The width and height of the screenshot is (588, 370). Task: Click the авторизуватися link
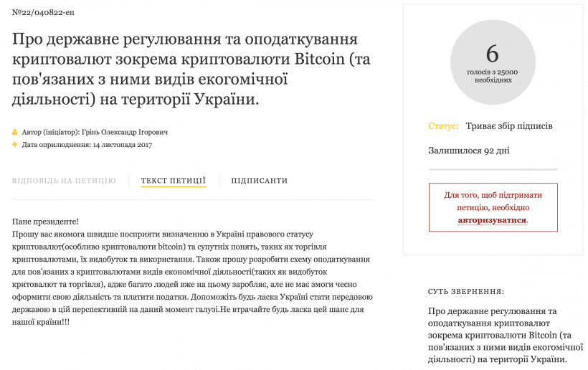(x=493, y=220)
